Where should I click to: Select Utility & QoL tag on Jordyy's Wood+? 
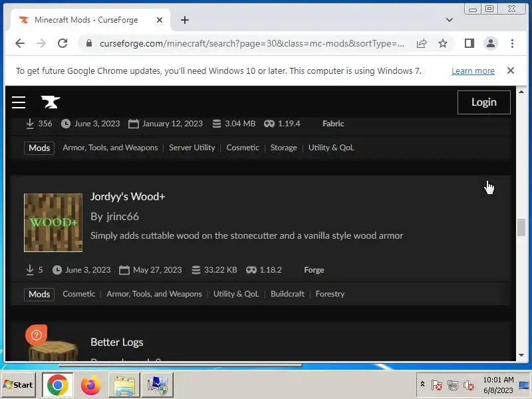coord(236,294)
